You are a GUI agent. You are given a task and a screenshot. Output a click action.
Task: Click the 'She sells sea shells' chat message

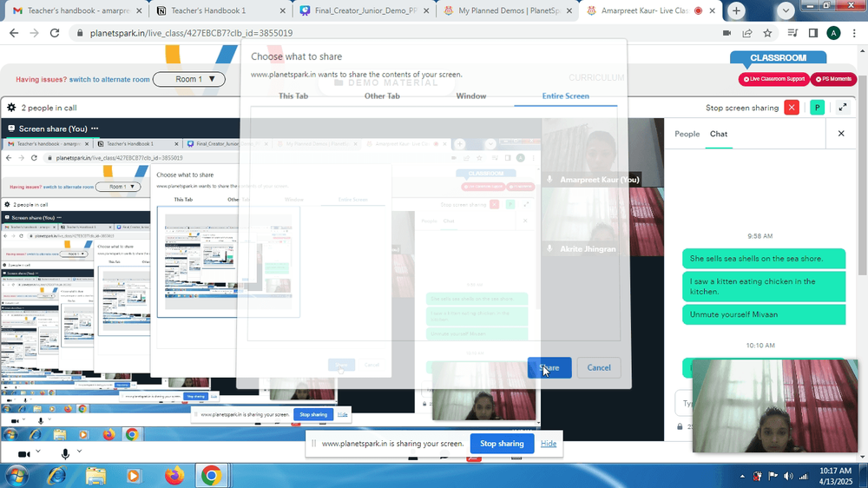(764, 259)
